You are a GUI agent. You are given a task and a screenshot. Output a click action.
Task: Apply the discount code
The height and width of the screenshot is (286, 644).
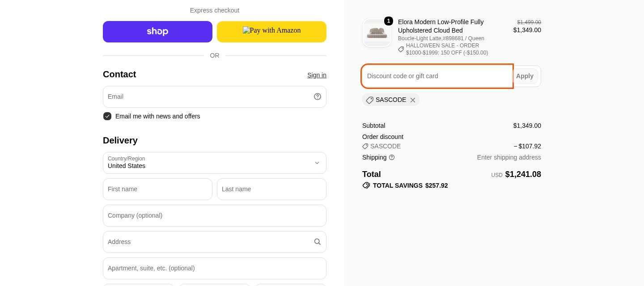[525, 76]
